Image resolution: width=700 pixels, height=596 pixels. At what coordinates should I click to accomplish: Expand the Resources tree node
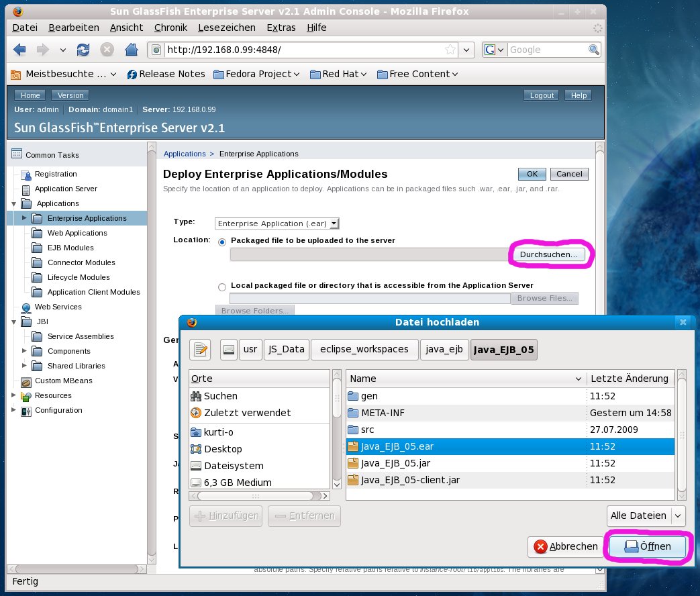coord(14,395)
